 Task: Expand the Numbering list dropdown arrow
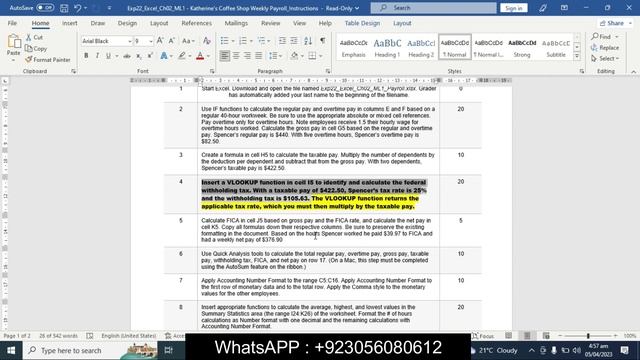click(251, 41)
